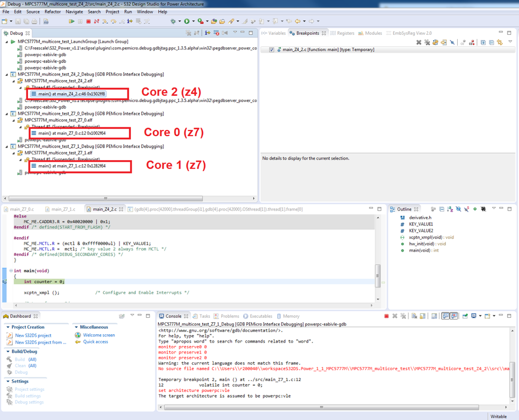This screenshot has height=420, width=519.
Task: Collapse the Build/Debug dashboard section
Action: coord(8,351)
